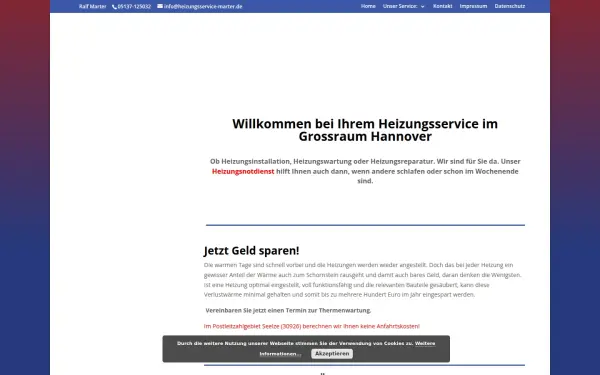Click the Willkommen bei Ihrem Heizungsservice heading
The width and height of the screenshot is (600, 375).
(x=365, y=130)
